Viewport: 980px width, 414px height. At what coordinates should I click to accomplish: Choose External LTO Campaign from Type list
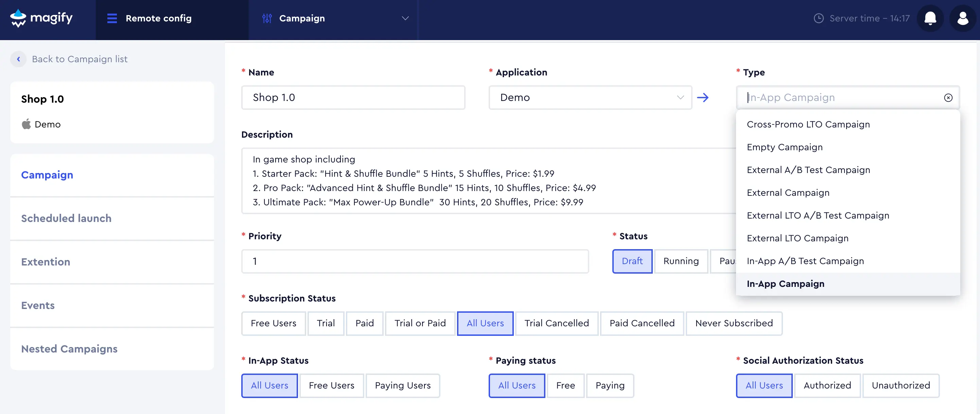pyautogui.click(x=798, y=238)
